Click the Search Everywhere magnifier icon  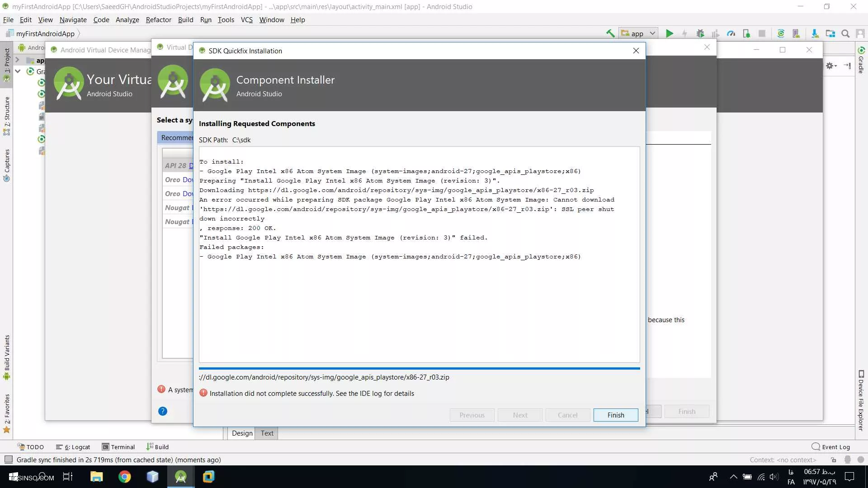(x=845, y=33)
